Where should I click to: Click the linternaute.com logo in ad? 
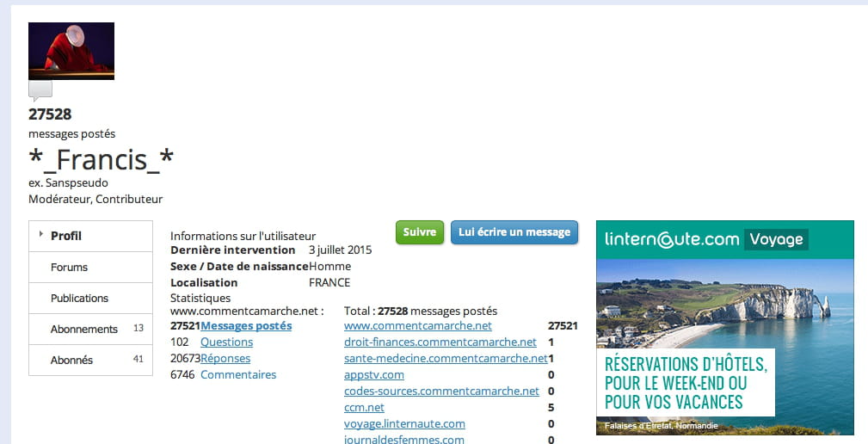(x=672, y=239)
